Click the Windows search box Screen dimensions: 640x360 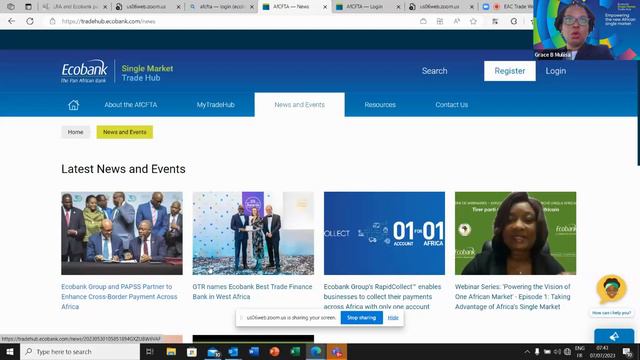click(80, 351)
